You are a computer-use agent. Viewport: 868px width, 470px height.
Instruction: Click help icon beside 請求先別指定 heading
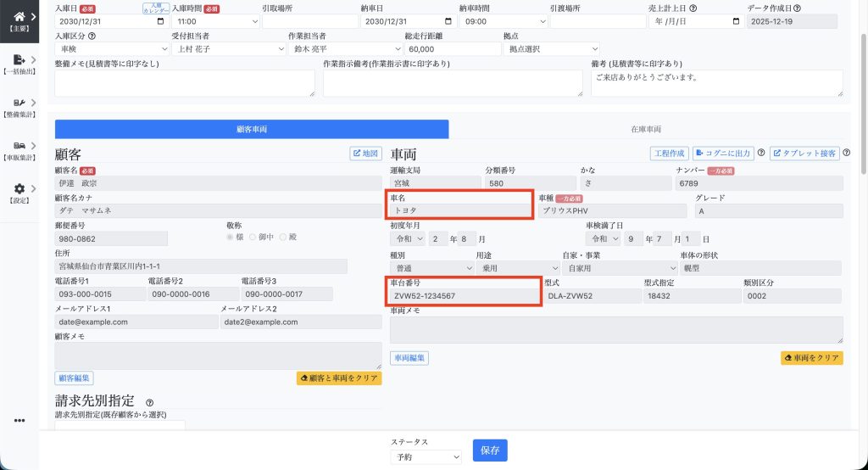pos(149,403)
